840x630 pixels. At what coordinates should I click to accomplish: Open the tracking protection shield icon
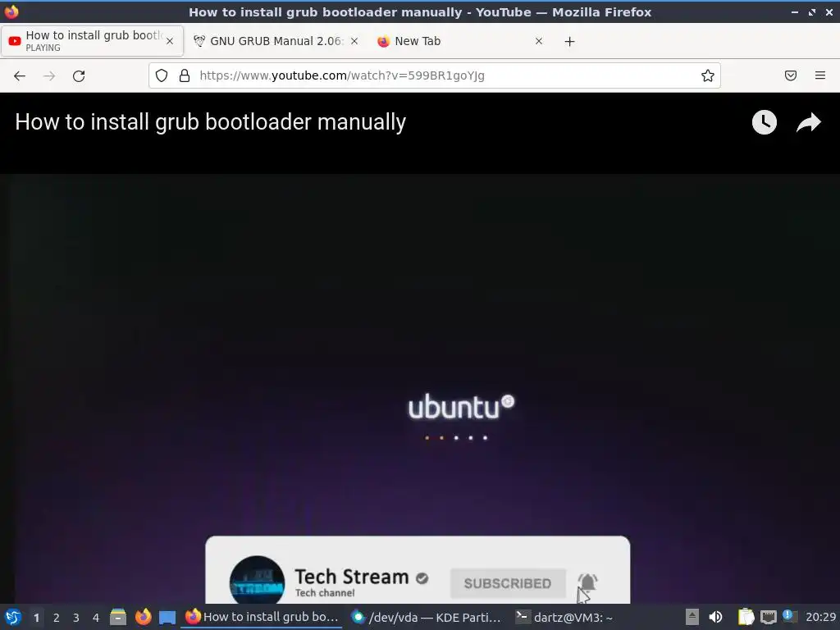(x=162, y=75)
